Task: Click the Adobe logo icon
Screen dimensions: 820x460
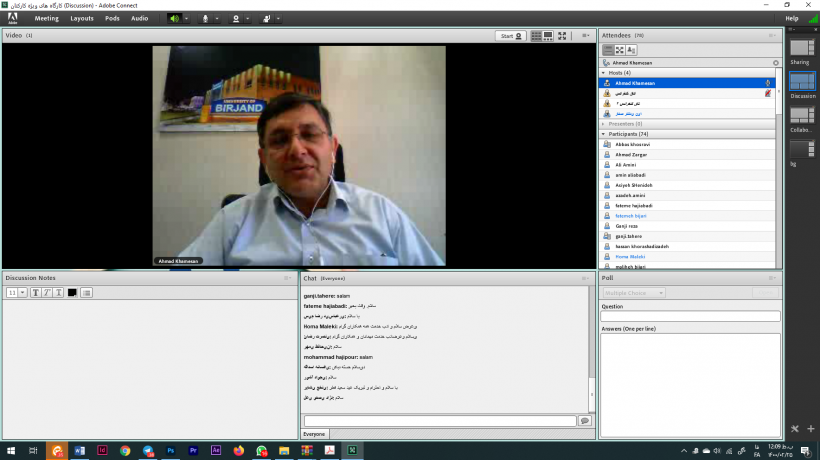Action: click(13, 18)
